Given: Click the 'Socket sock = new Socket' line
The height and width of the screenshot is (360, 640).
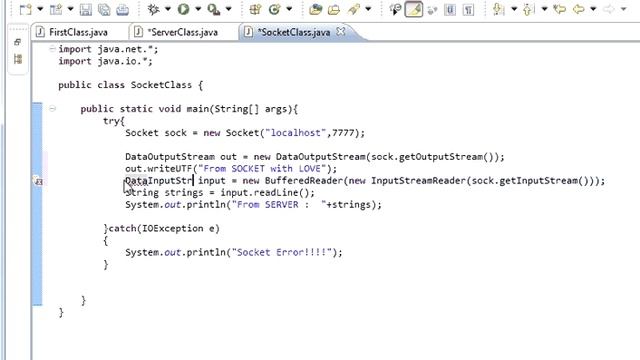Looking at the screenshot, I should point(245,133).
